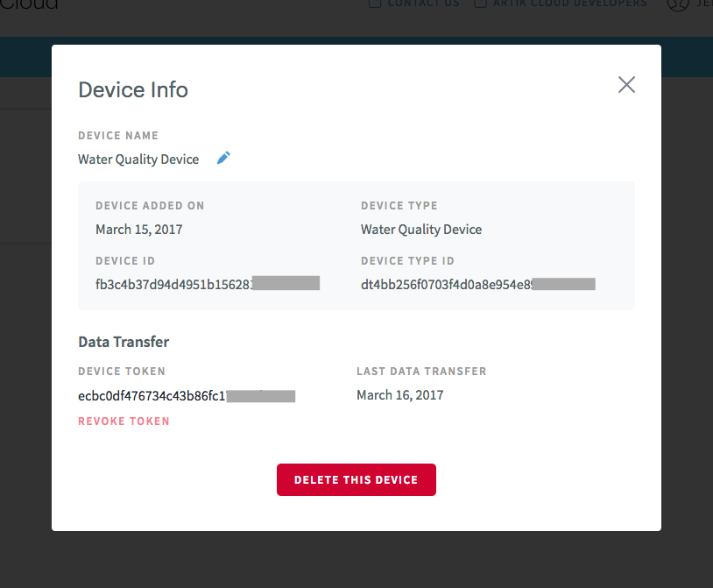The image size is (713, 588).
Task: Click icon beside ARTIK Cloud Developers
Action: tap(481, 4)
